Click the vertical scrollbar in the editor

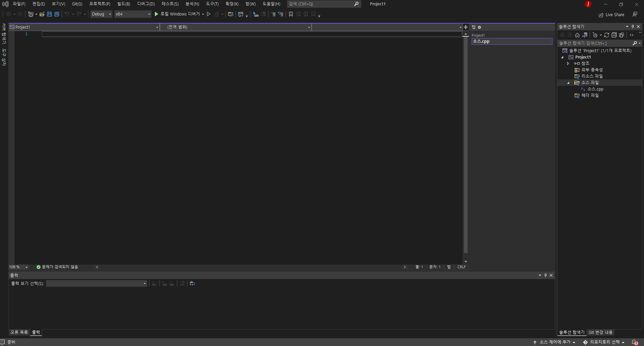point(466,145)
